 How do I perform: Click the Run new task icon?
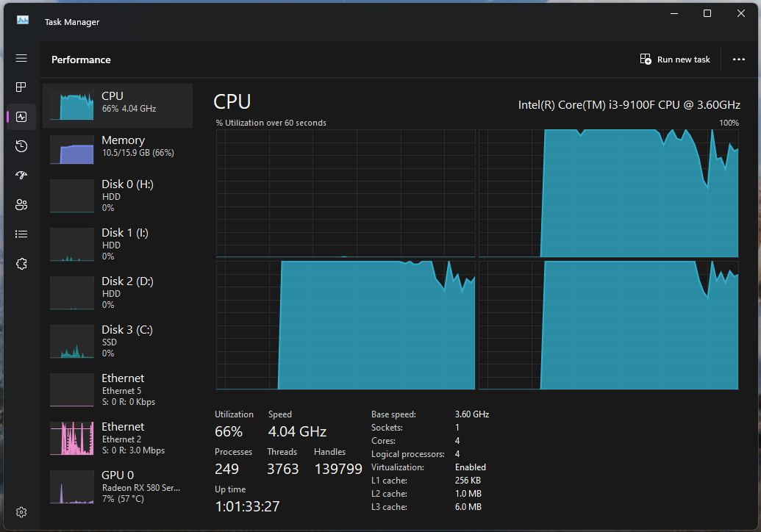[x=646, y=60]
